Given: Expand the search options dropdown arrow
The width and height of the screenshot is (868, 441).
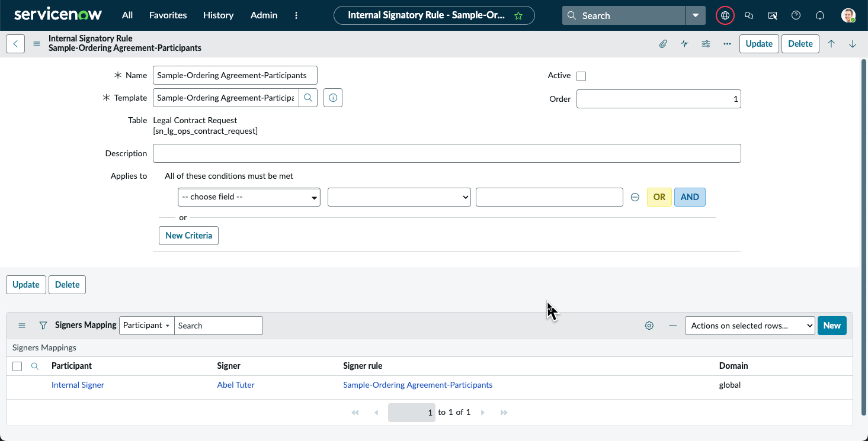Looking at the screenshot, I should click(696, 15).
